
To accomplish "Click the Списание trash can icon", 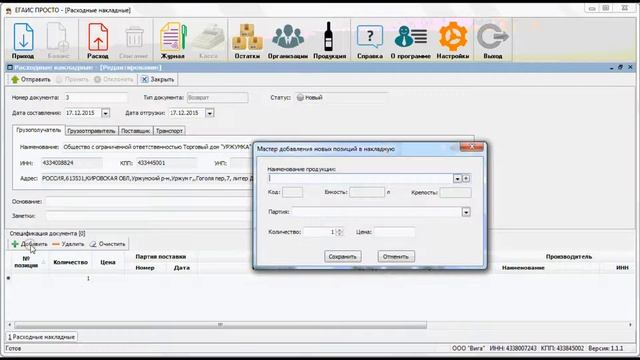I will 133,40.
